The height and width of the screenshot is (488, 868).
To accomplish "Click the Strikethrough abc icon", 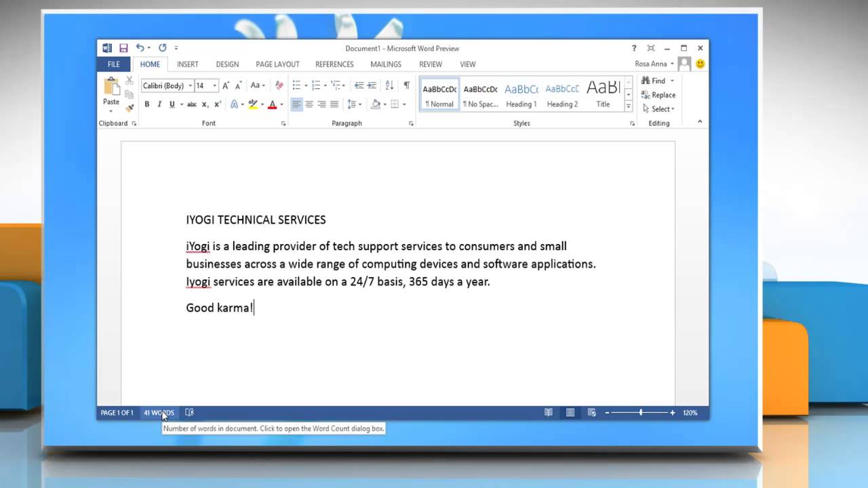I will pyautogui.click(x=192, y=104).
